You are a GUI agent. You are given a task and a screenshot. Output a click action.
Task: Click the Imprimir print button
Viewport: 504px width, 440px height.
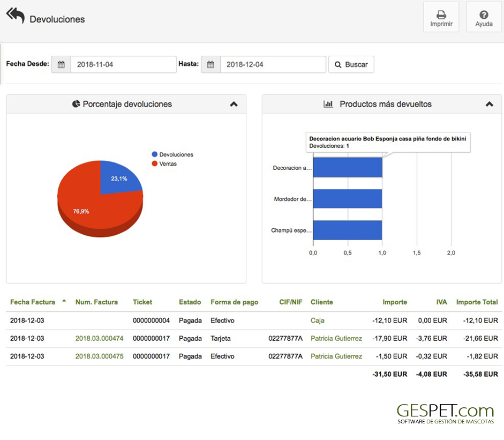pyautogui.click(x=441, y=17)
